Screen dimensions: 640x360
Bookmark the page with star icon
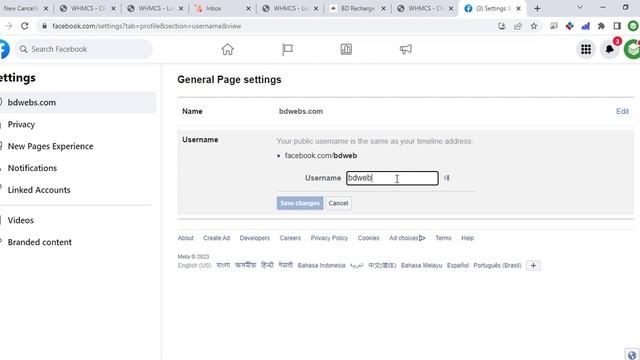(x=534, y=26)
